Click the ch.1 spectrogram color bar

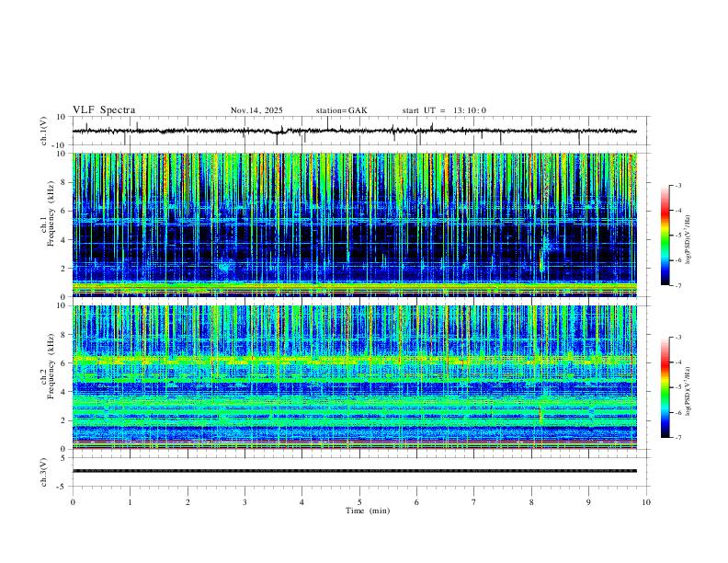pyautogui.click(x=665, y=236)
